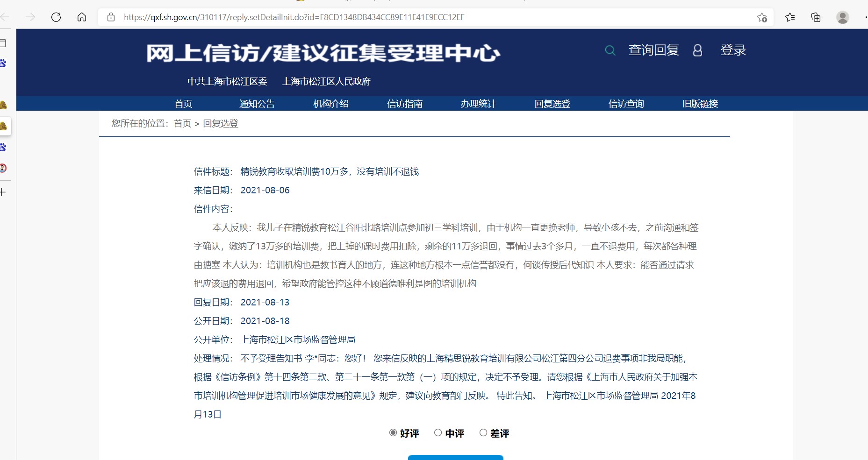
Task: Select the 中评 radio button
Action: pyautogui.click(x=438, y=433)
